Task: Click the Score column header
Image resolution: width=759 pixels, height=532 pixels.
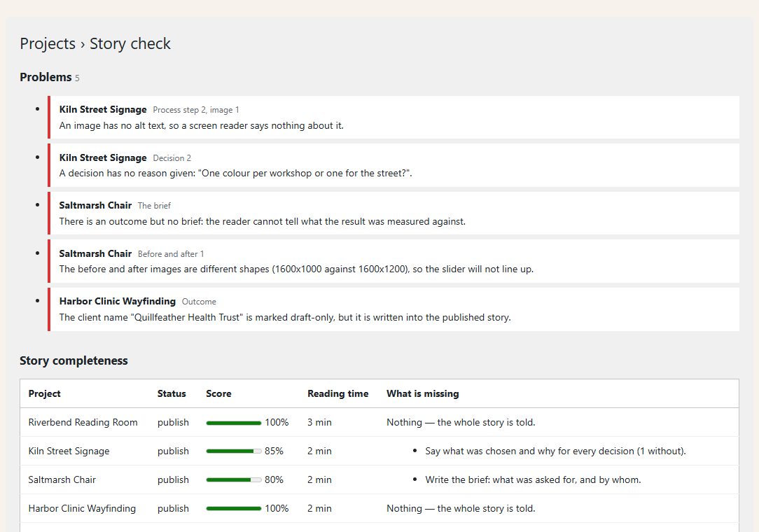Action: [218, 393]
